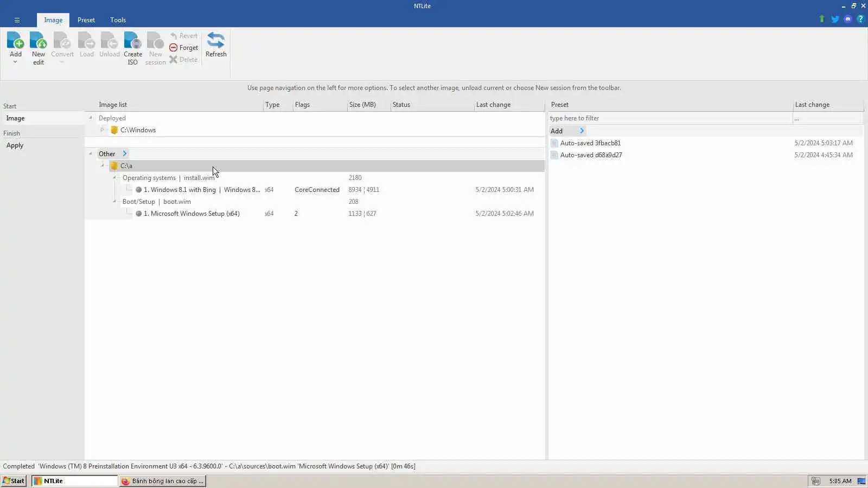Click the New edit toolbar icon
This screenshot has width=868, height=488.
click(x=38, y=40)
